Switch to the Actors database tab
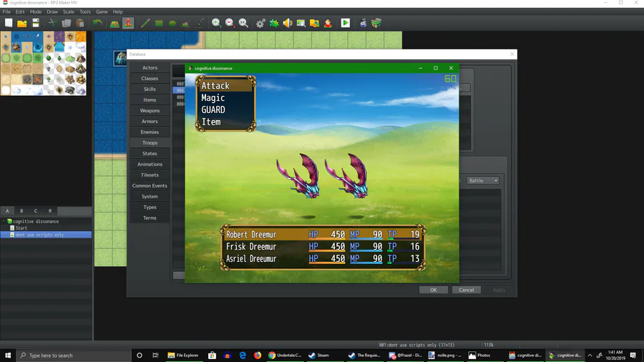Screen dimensions: 644x362 pos(150,68)
